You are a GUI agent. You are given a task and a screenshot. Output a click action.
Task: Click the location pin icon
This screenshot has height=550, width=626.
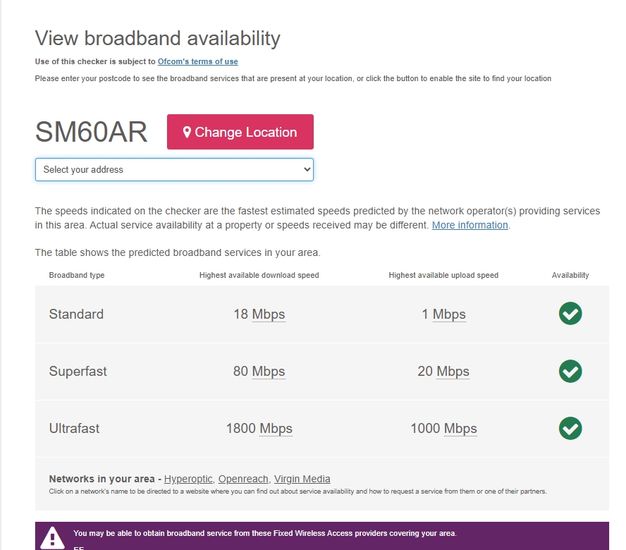point(187,132)
